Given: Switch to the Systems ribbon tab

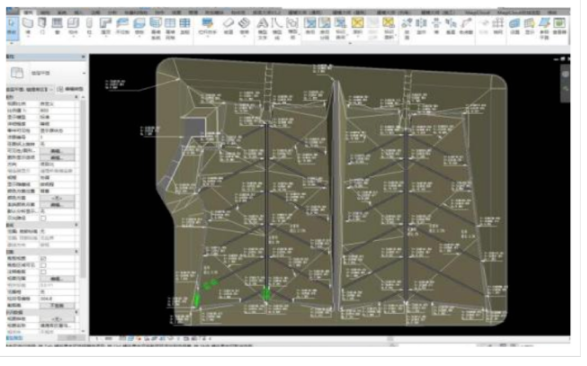Looking at the screenshot, I should 62,12.
